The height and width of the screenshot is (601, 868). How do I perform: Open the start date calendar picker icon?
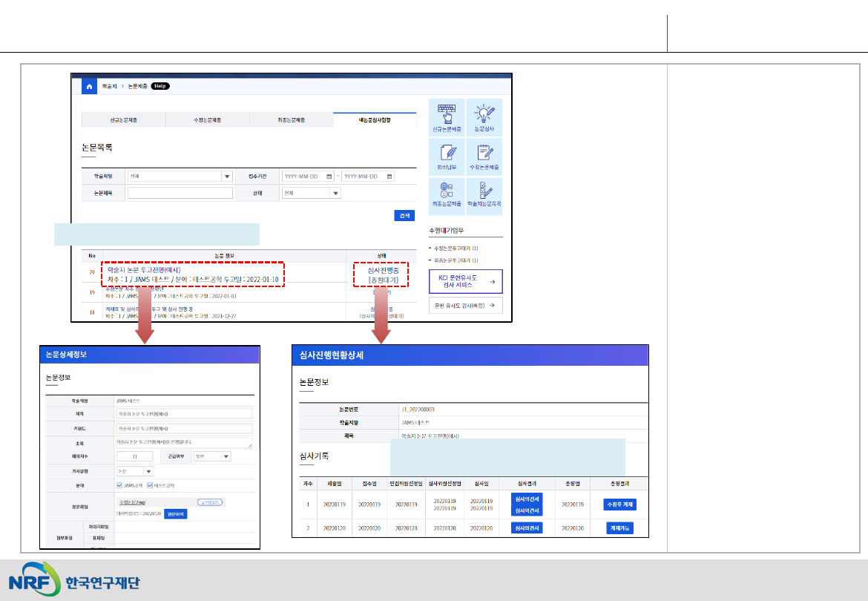pos(329,177)
